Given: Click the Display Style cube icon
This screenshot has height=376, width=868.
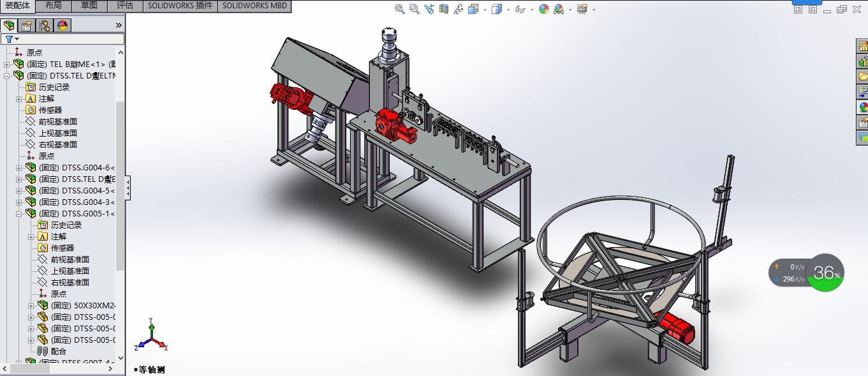Looking at the screenshot, I should [497, 9].
